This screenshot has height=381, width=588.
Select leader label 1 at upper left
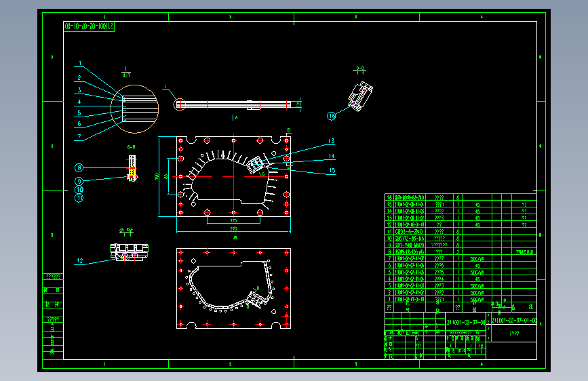(80, 63)
